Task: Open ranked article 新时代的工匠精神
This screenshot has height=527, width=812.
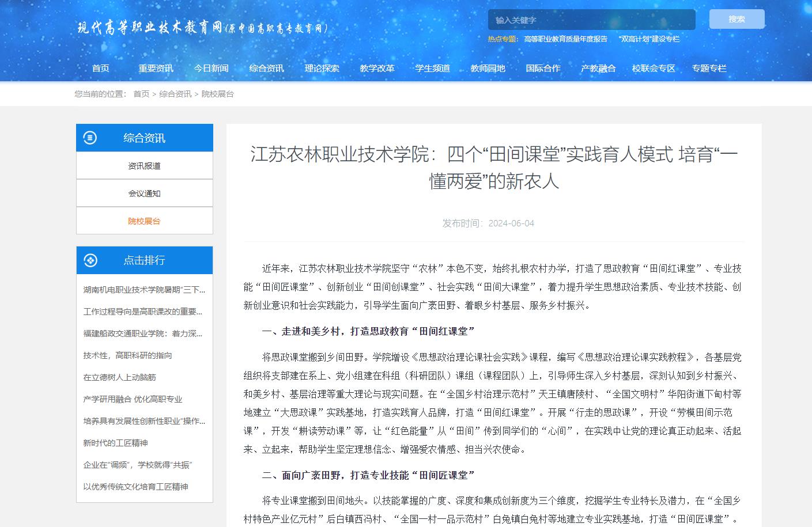Action: click(115, 443)
